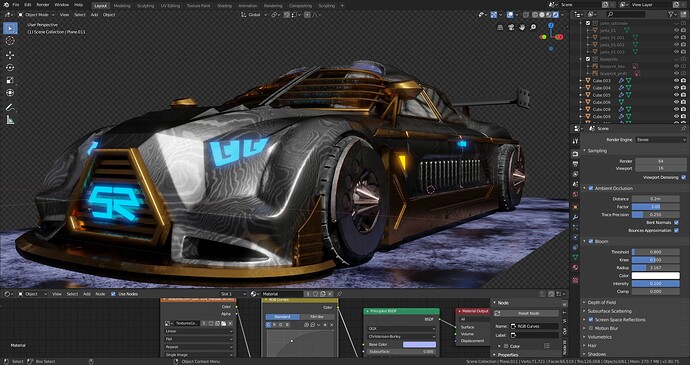Click the pan hand viewport navigation icon

522,27
